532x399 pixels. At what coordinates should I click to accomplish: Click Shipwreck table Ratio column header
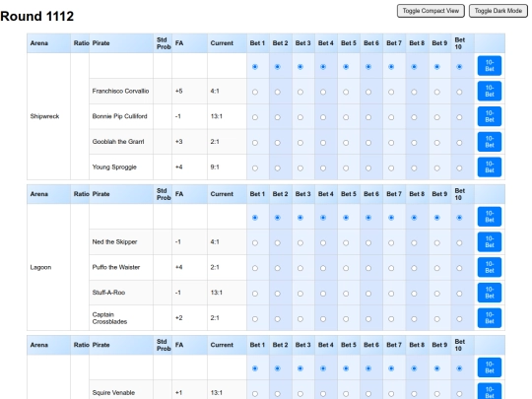click(x=81, y=43)
